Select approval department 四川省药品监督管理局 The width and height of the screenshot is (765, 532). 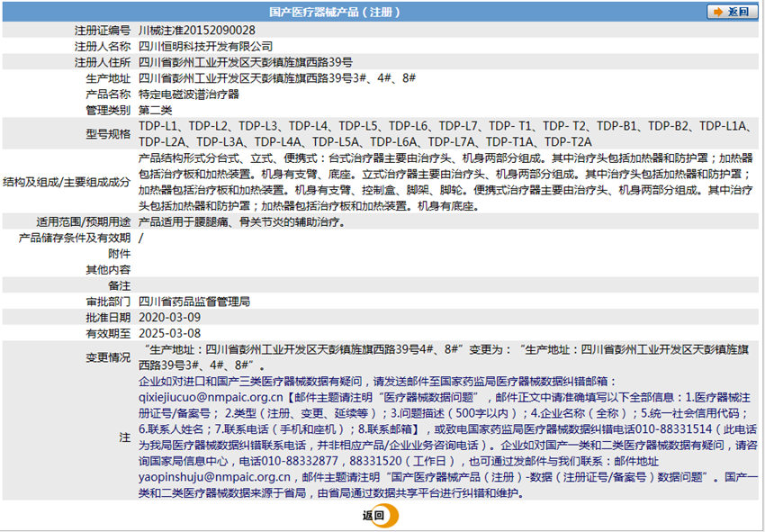pos(194,302)
